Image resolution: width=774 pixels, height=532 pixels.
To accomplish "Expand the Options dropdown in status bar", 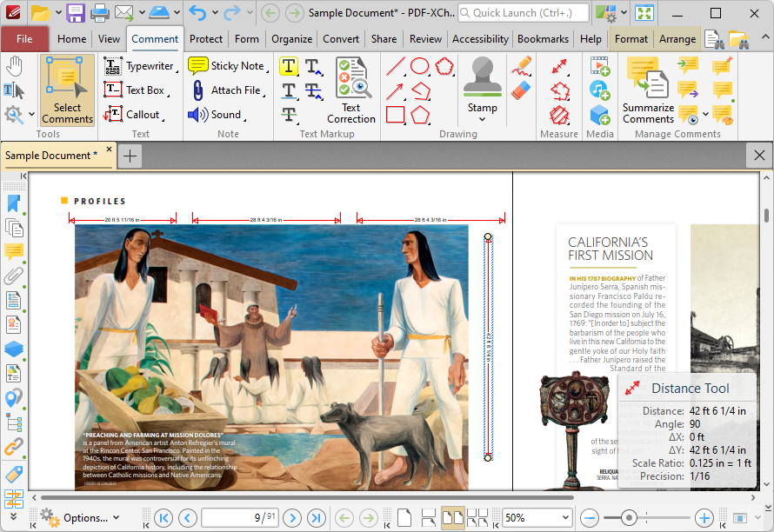I will coord(117,518).
